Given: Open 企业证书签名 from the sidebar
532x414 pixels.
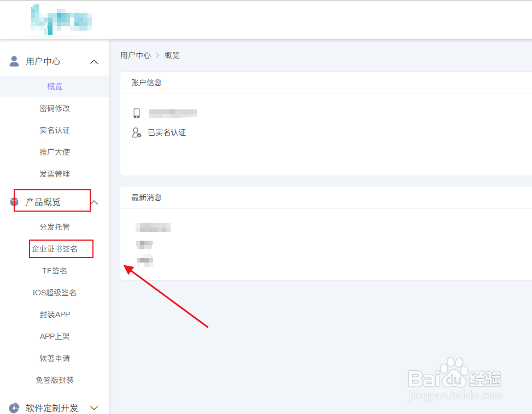Looking at the screenshot, I should (x=61, y=248).
